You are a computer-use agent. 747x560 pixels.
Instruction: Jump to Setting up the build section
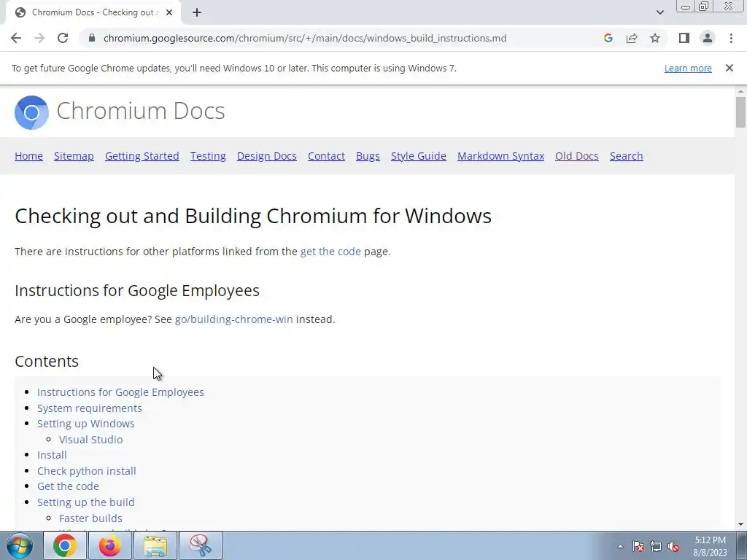[x=86, y=502]
